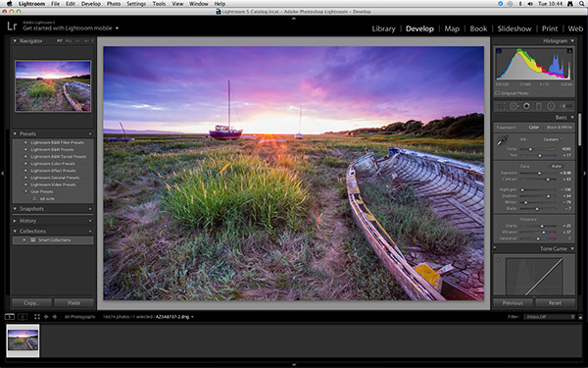Image resolution: width=588 pixels, height=368 pixels.
Task: Go back using filmstrip left arrow
Action: [x=46, y=317]
